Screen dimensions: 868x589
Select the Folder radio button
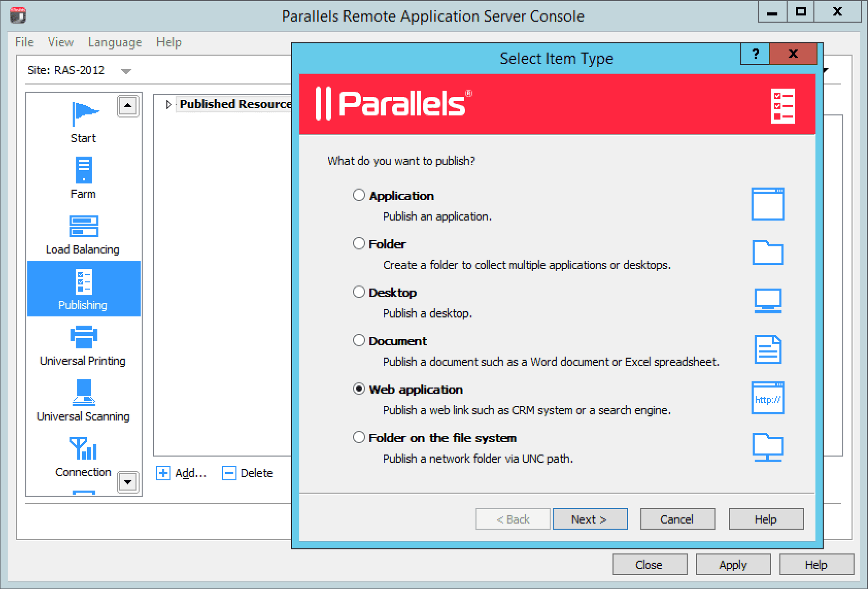pos(359,243)
